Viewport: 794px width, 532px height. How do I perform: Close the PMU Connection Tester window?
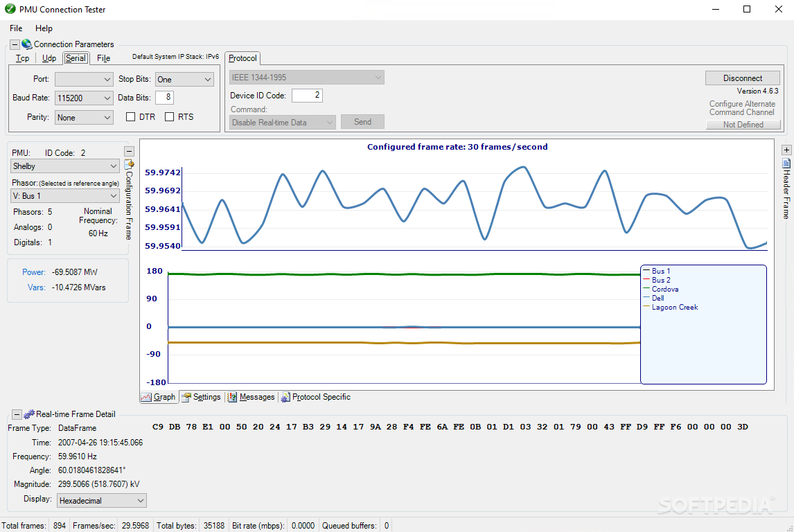pos(779,9)
